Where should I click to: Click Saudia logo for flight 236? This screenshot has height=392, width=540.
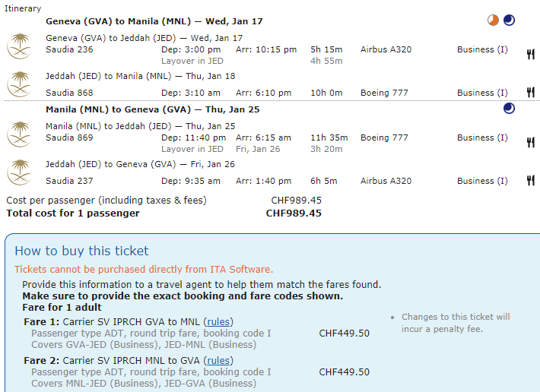[18, 48]
